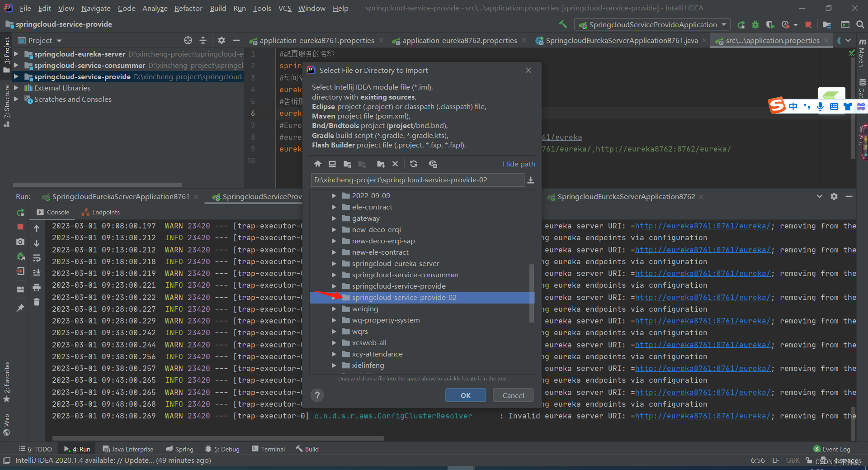Click the path input field in dialog
This screenshot has width=868, height=470.
[x=417, y=180]
